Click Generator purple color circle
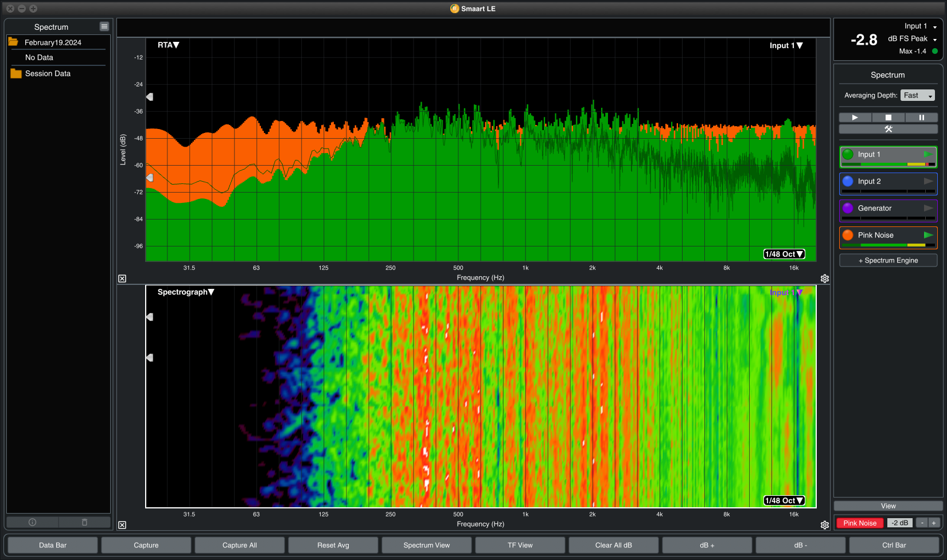Screen dimensions: 947x560 (848, 208)
